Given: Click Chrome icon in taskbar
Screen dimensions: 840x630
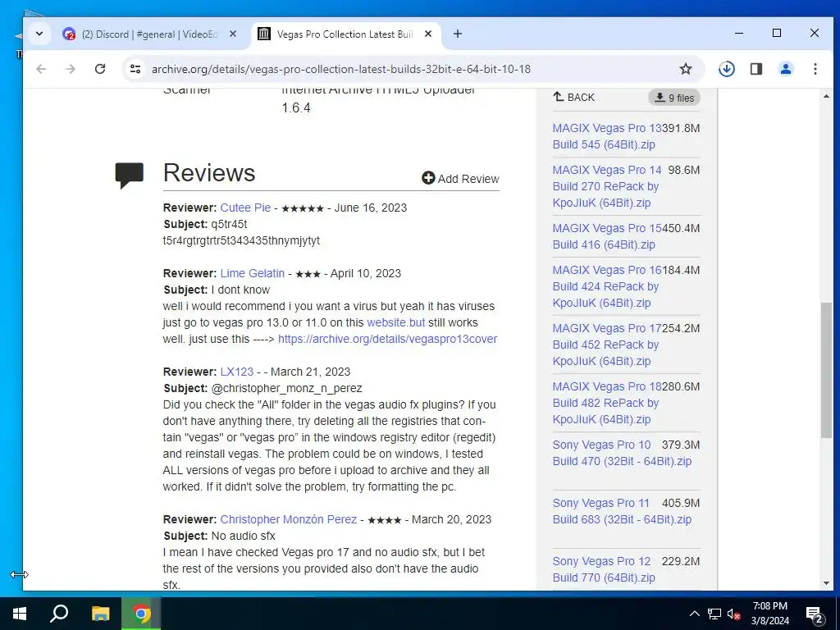Looking at the screenshot, I should click(141, 614).
